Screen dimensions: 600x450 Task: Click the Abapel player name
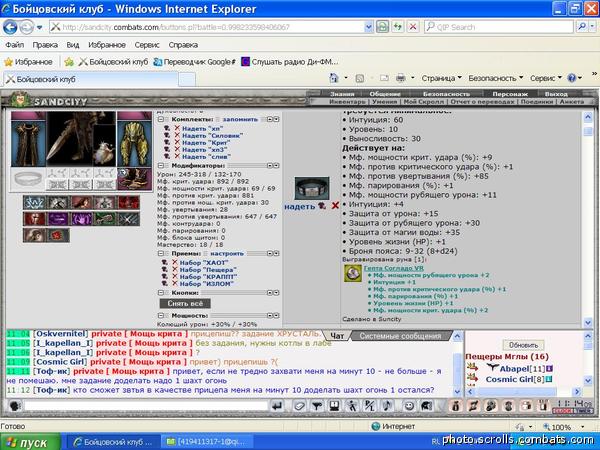[x=515, y=368]
